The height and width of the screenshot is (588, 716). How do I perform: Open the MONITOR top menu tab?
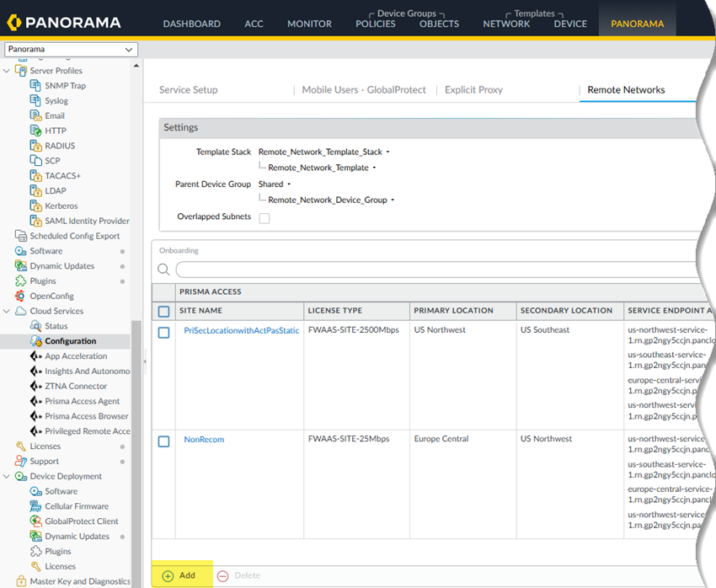click(309, 24)
